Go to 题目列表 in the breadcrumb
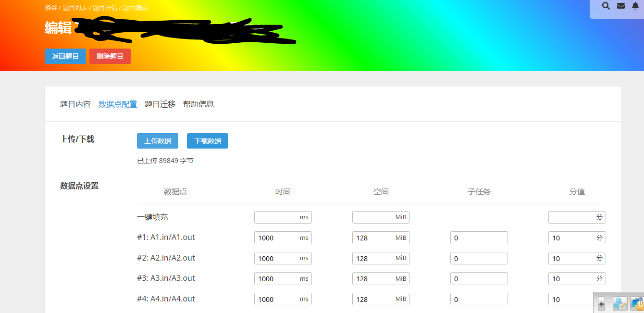The width and height of the screenshot is (644, 313). click(75, 8)
